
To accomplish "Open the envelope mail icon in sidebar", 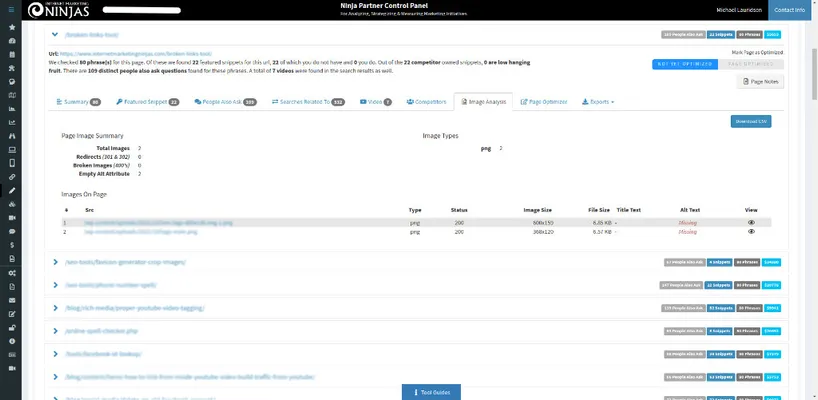I will [11, 299].
